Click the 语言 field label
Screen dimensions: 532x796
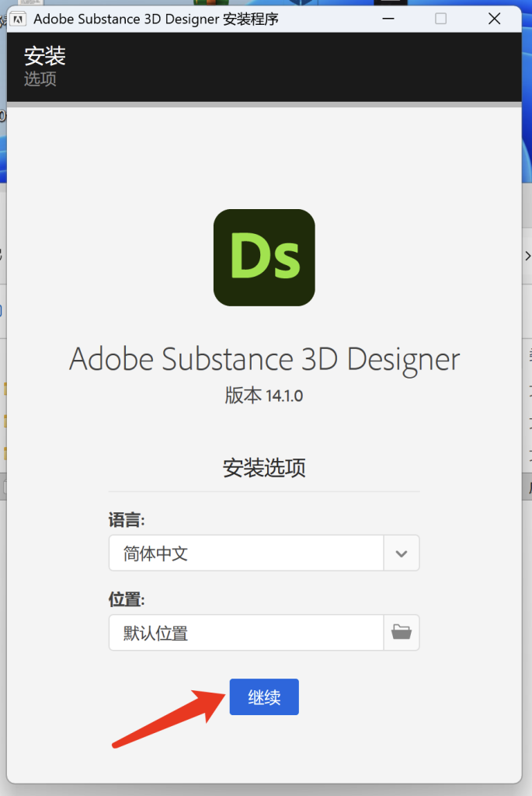[x=127, y=520]
